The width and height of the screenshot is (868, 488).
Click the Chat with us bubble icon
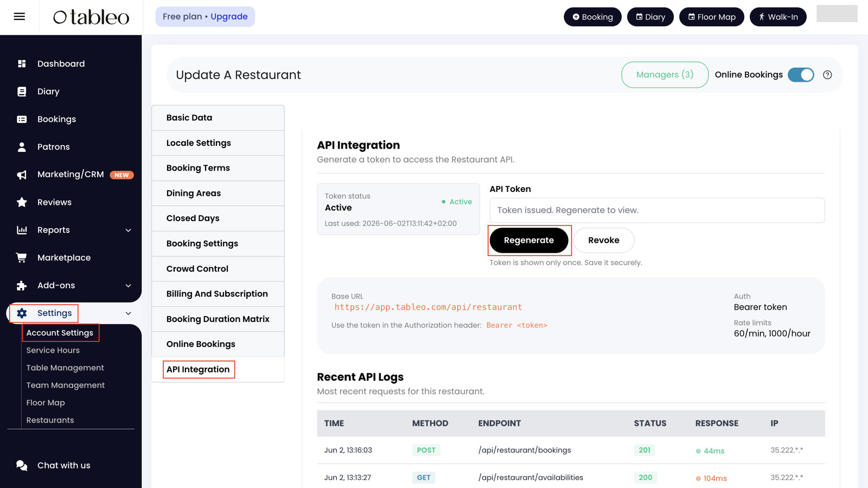(x=22, y=465)
